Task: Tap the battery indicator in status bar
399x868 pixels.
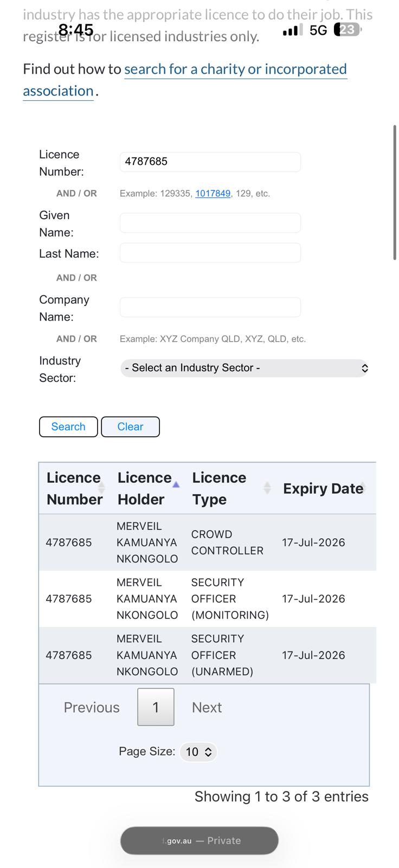Action: (x=347, y=30)
